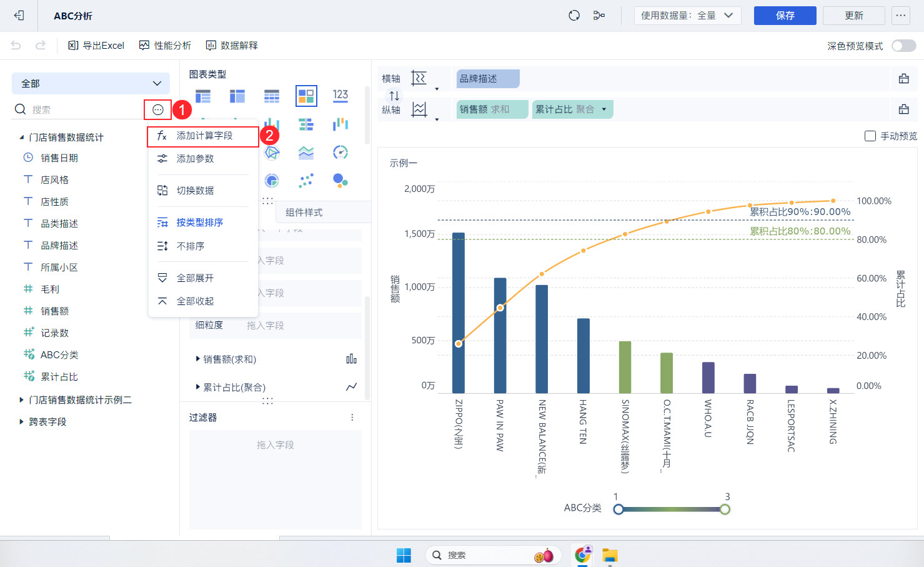
Task: Click the clear icon on the 横轴 row
Action: tap(904, 79)
